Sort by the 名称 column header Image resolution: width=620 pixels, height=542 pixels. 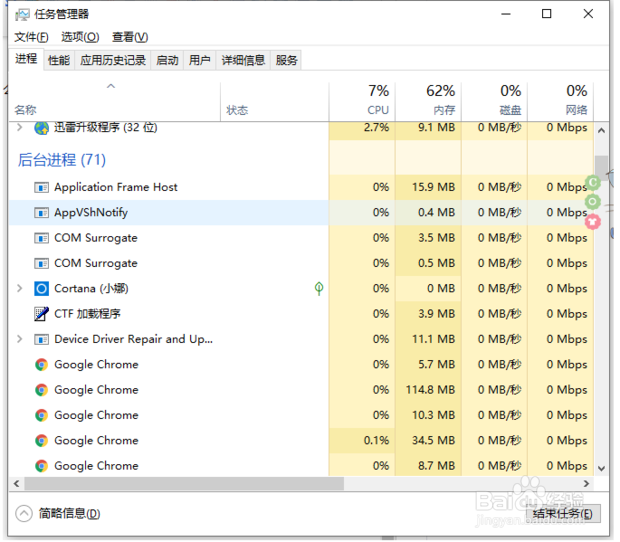[115, 102]
